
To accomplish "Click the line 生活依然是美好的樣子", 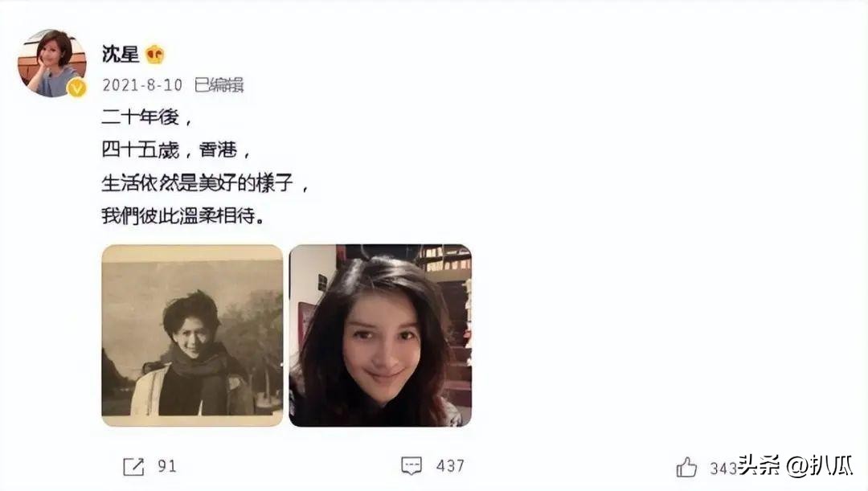I will tap(205, 182).
